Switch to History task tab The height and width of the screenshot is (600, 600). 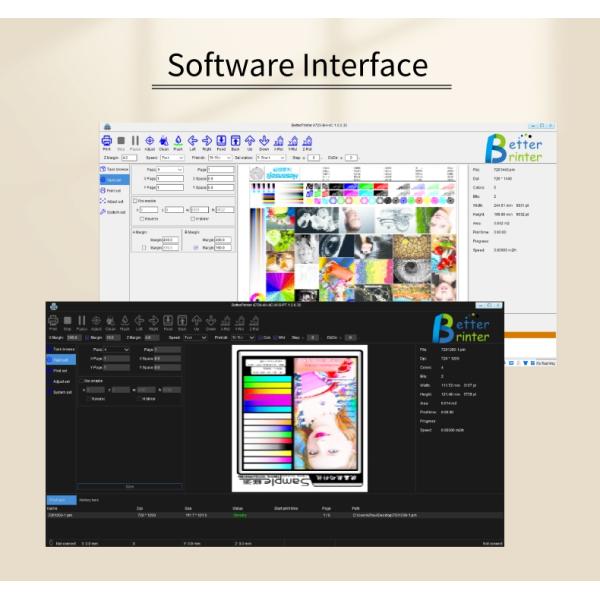click(88, 499)
